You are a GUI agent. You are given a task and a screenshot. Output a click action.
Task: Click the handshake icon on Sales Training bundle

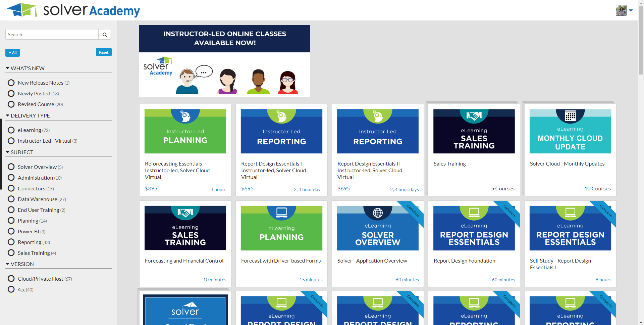coord(474,116)
